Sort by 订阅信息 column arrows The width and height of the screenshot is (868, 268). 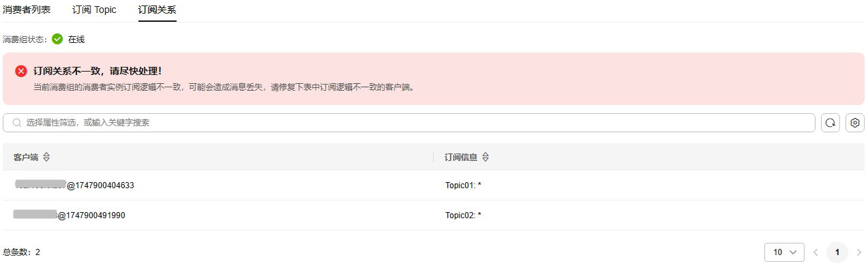point(485,157)
